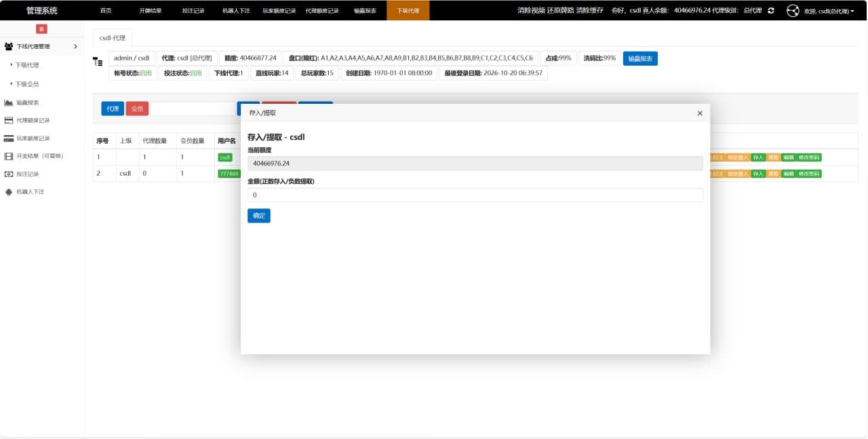Screen dimensions: 868x439
Task: Open 代理额度记录 in the top navigation
Action: 322,11
